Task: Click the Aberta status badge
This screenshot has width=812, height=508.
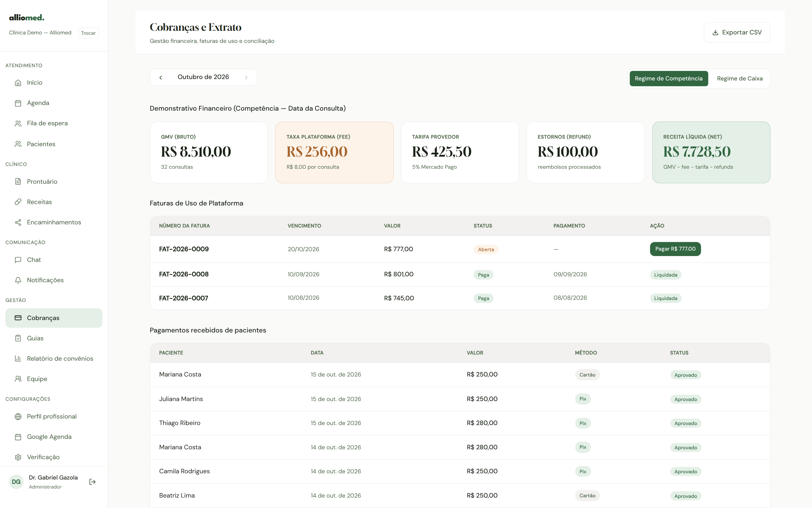Action: coord(486,249)
